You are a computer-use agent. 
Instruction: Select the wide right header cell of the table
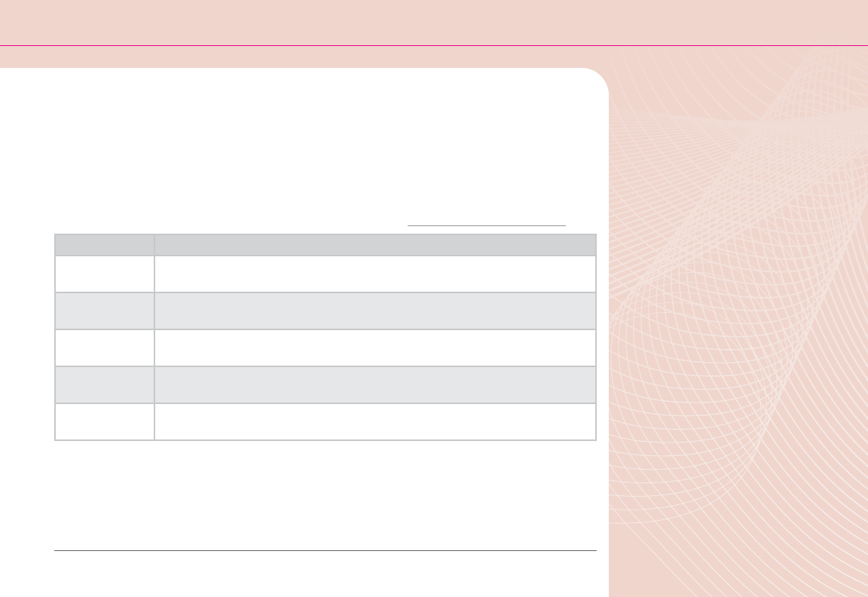tap(374, 244)
